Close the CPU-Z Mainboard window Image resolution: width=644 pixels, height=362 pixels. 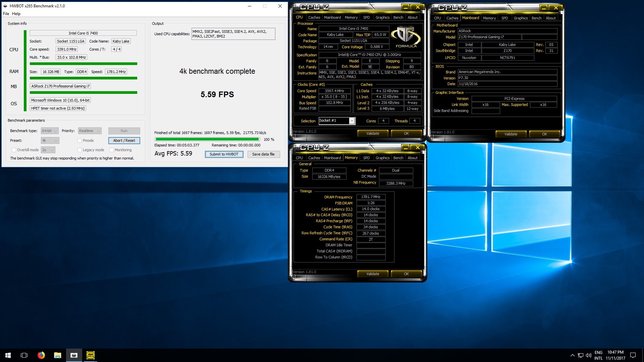point(556,8)
